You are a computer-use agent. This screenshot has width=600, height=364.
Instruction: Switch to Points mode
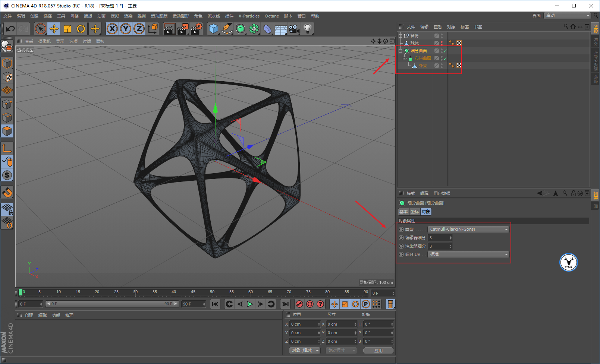7,104
